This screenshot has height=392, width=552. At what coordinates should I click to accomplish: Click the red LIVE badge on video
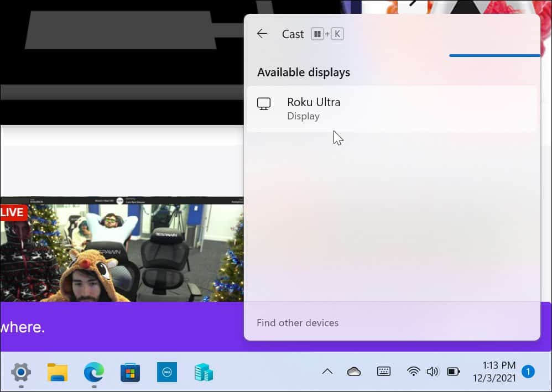pos(13,212)
